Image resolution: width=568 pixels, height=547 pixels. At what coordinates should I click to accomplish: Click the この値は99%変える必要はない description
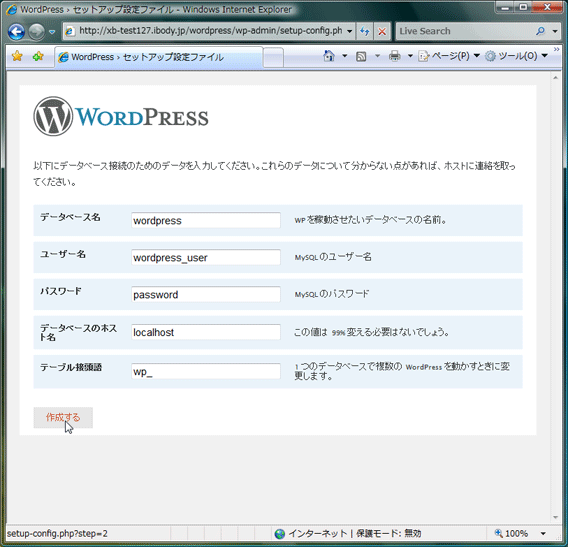click(371, 332)
